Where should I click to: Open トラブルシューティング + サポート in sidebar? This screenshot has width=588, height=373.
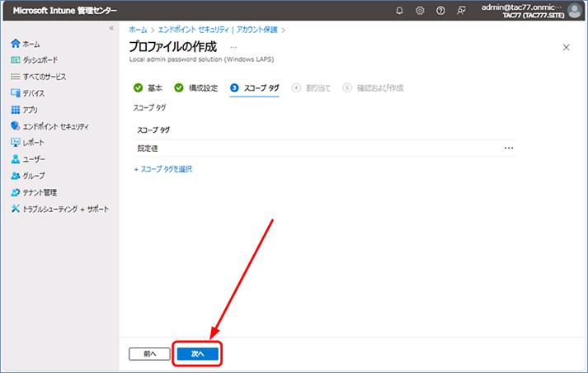click(x=60, y=209)
